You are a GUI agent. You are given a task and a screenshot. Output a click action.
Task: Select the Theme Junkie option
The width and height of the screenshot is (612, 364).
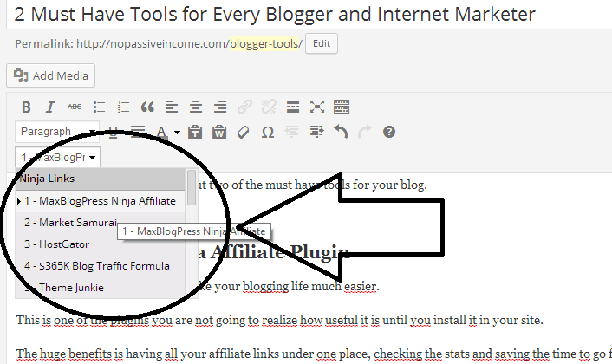[101, 288]
